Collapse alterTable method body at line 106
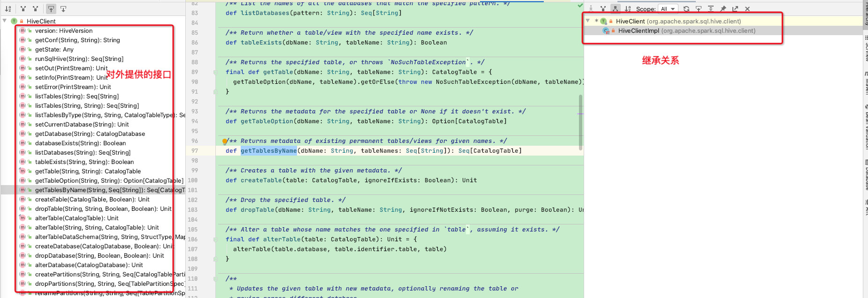This screenshot has width=868, height=298. point(215,239)
